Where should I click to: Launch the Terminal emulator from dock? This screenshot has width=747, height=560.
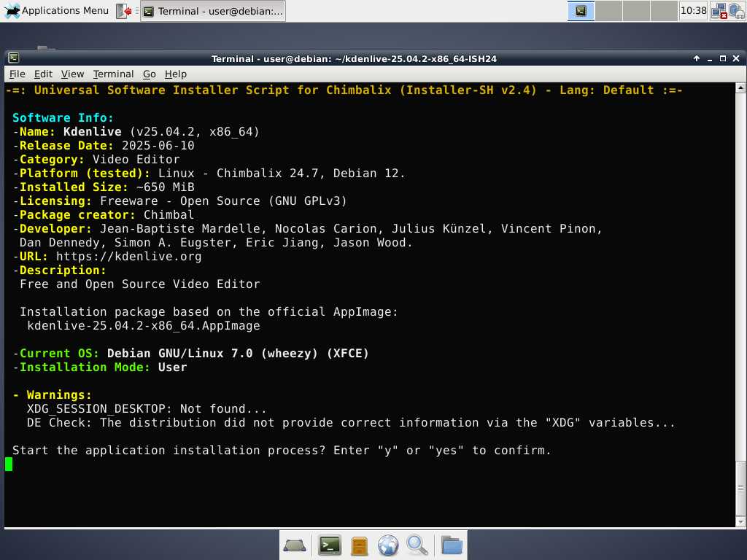[330, 545]
